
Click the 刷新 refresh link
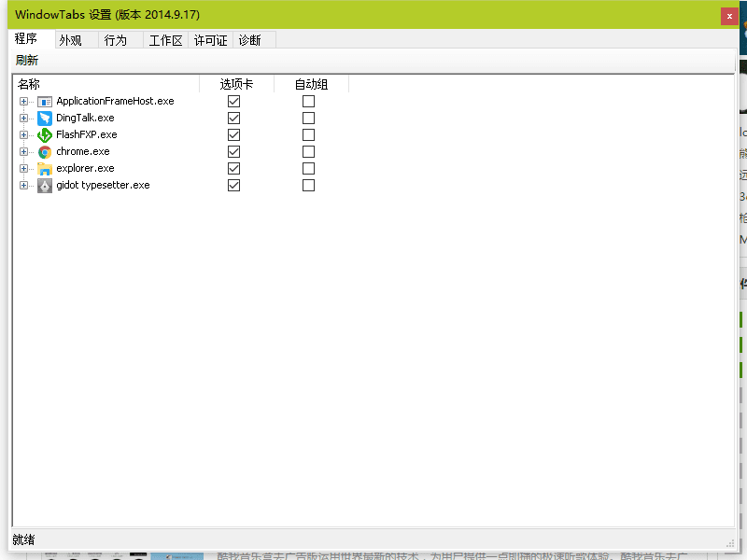click(x=25, y=60)
